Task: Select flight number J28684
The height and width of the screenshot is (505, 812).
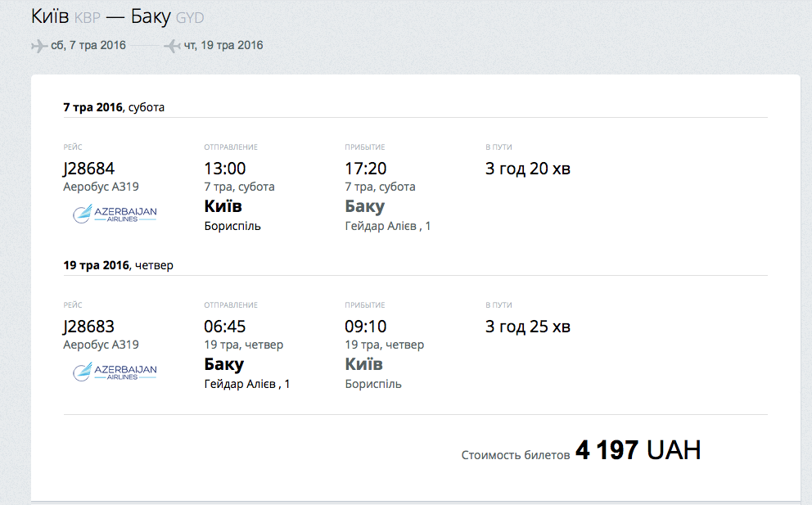Action: (x=89, y=169)
